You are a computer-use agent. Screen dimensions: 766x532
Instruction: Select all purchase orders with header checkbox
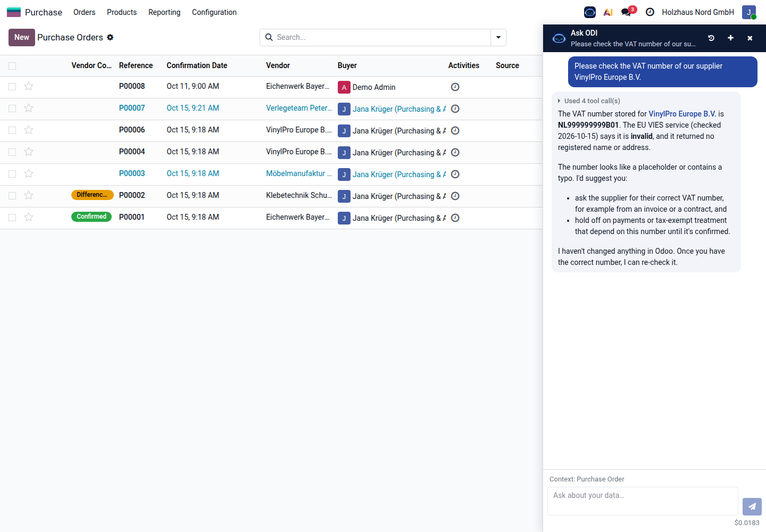(12, 66)
